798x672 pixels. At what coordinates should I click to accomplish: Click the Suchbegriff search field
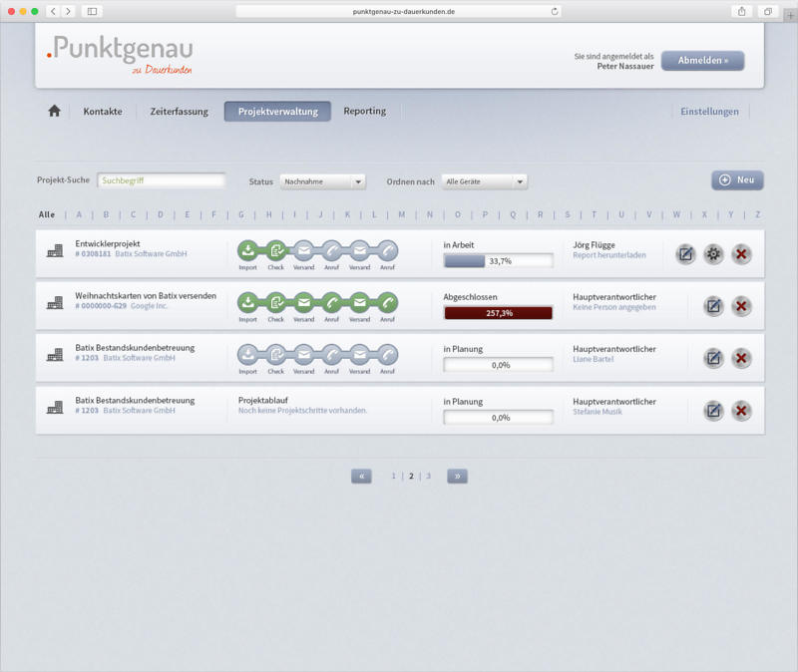[x=161, y=181]
